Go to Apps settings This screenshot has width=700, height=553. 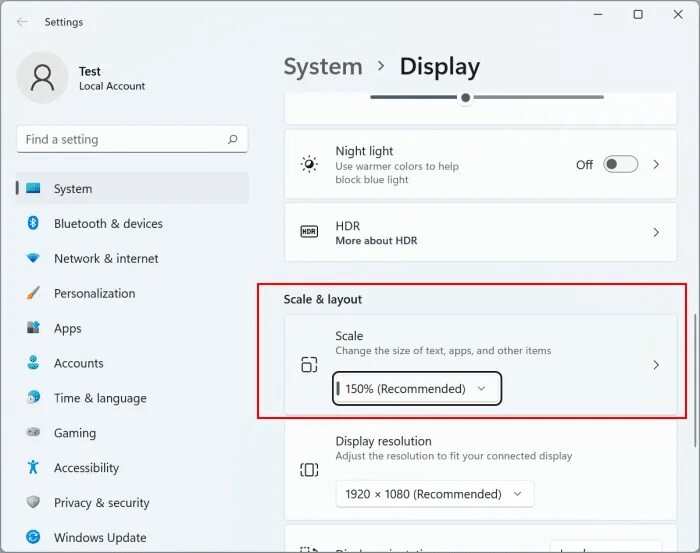(x=132, y=328)
